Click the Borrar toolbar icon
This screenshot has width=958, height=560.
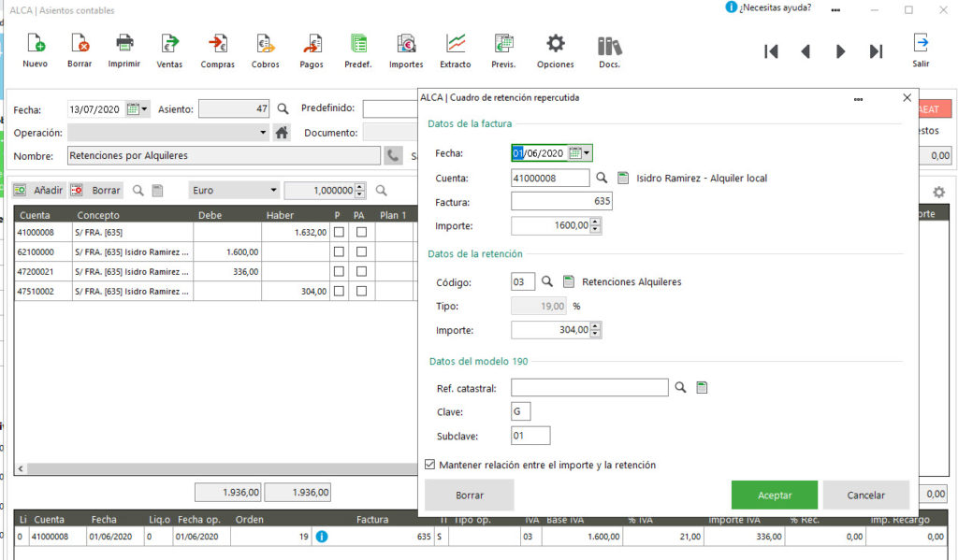[80, 50]
